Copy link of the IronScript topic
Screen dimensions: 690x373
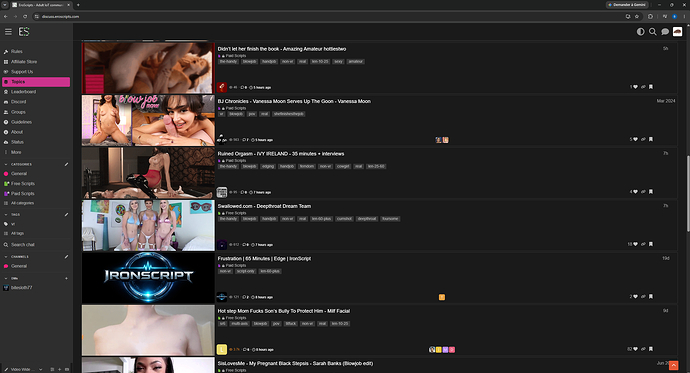(x=643, y=296)
